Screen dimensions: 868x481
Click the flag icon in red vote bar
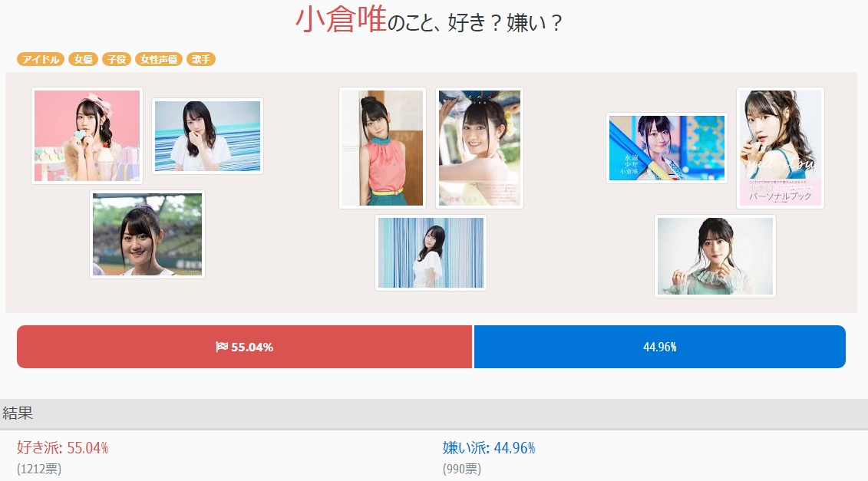point(222,347)
